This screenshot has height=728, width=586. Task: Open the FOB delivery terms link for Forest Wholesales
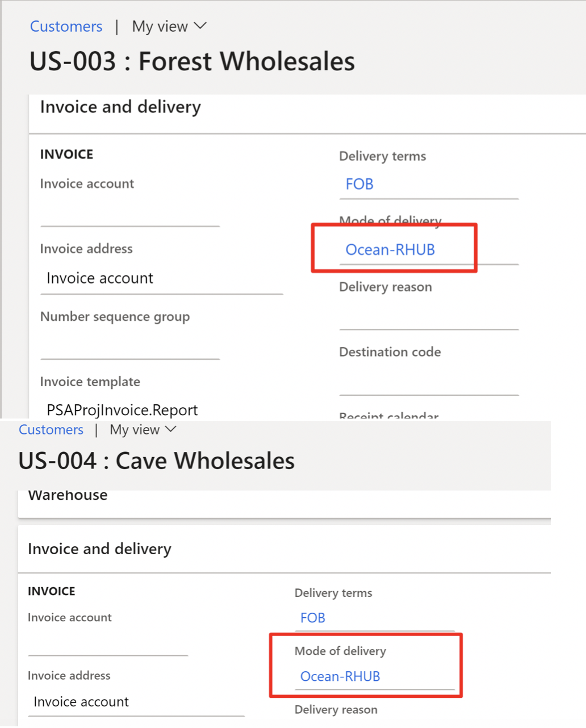click(x=359, y=183)
